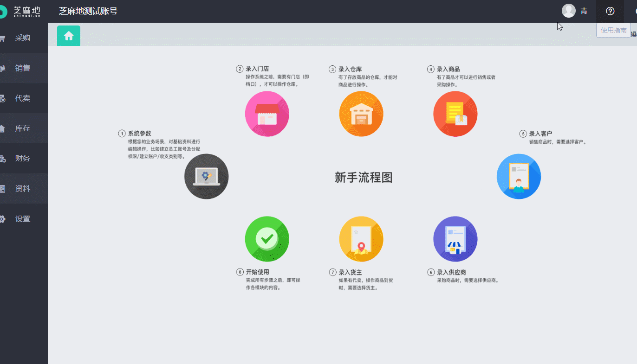
Task: Click the 录入仓库 heading
Action: 350,69
